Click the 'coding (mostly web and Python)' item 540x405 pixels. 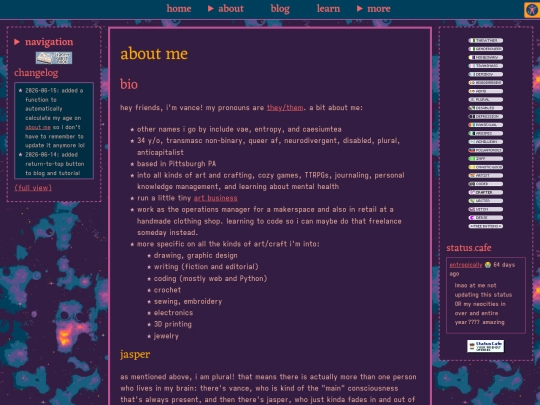(210, 279)
